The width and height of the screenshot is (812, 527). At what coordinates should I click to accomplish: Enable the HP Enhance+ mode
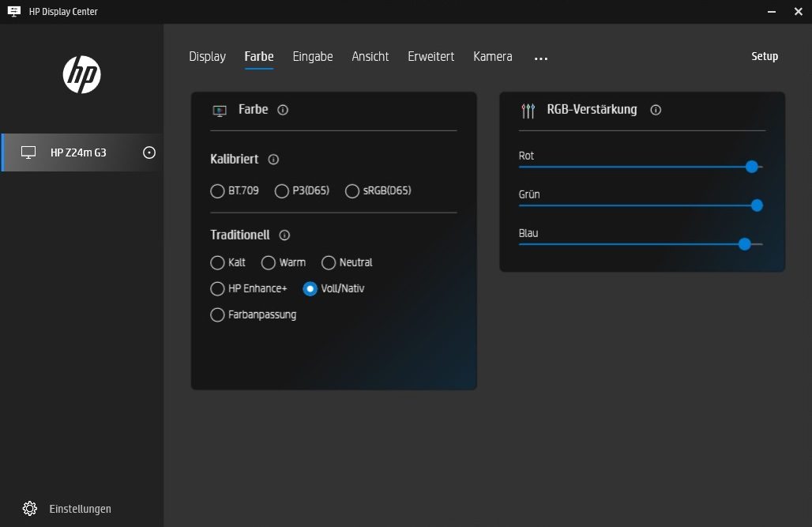pyautogui.click(x=217, y=289)
